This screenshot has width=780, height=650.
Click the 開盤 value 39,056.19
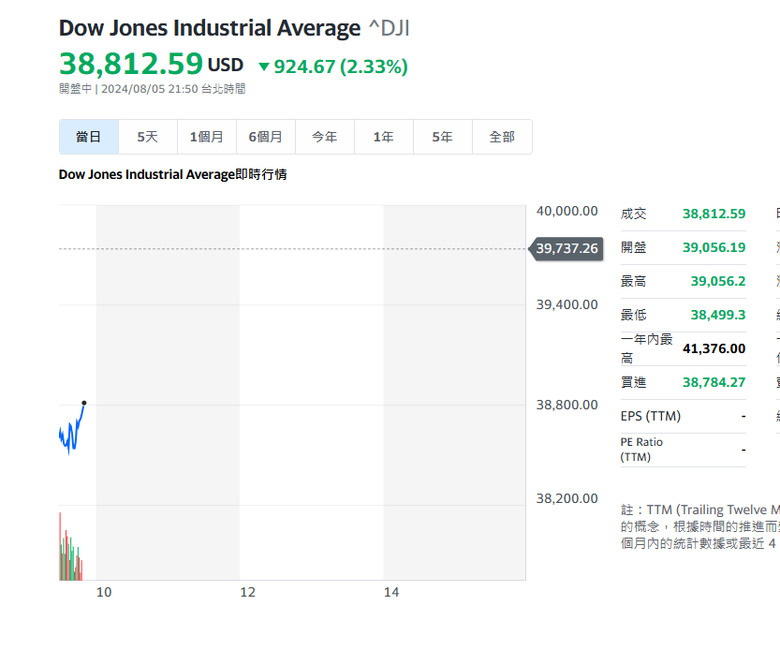714,248
